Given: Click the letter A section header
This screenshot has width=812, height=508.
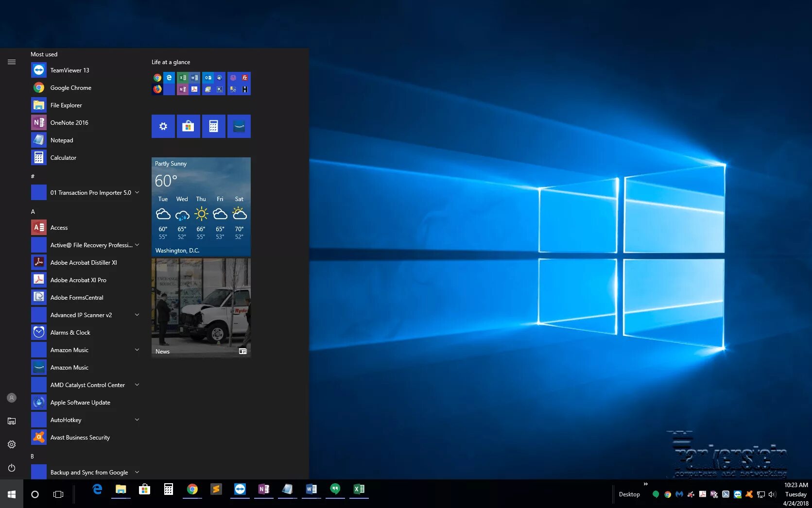Looking at the screenshot, I should [33, 212].
